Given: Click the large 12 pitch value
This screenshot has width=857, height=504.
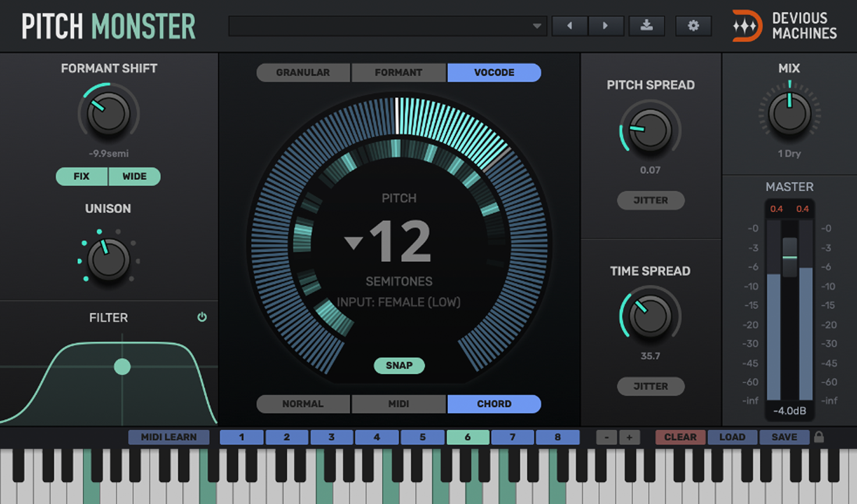Looking at the screenshot, I should 400,241.
